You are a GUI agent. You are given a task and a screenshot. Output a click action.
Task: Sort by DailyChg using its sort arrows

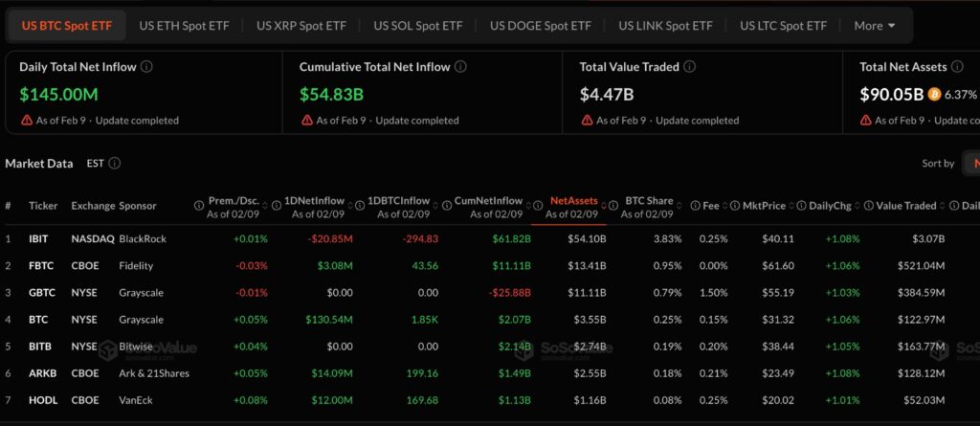pyautogui.click(x=857, y=206)
